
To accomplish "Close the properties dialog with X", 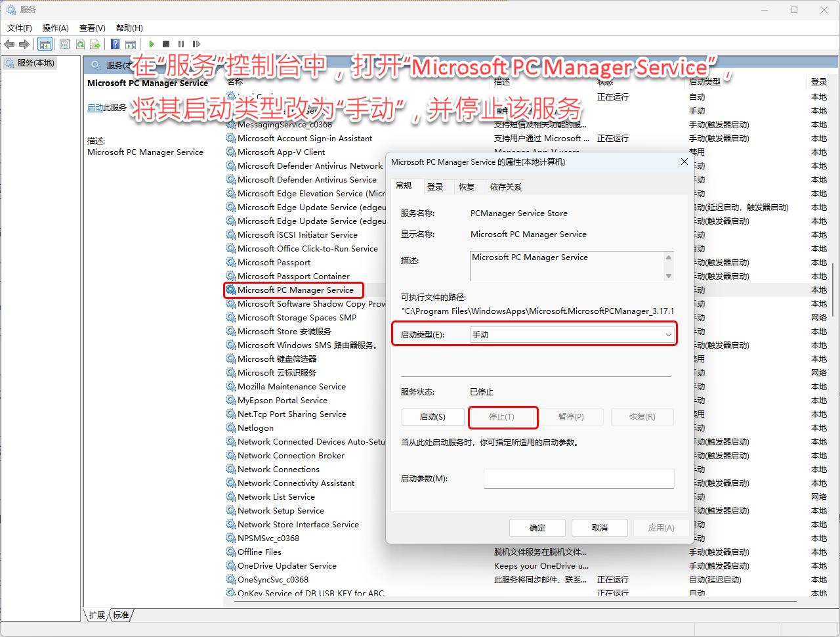I will 684,162.
